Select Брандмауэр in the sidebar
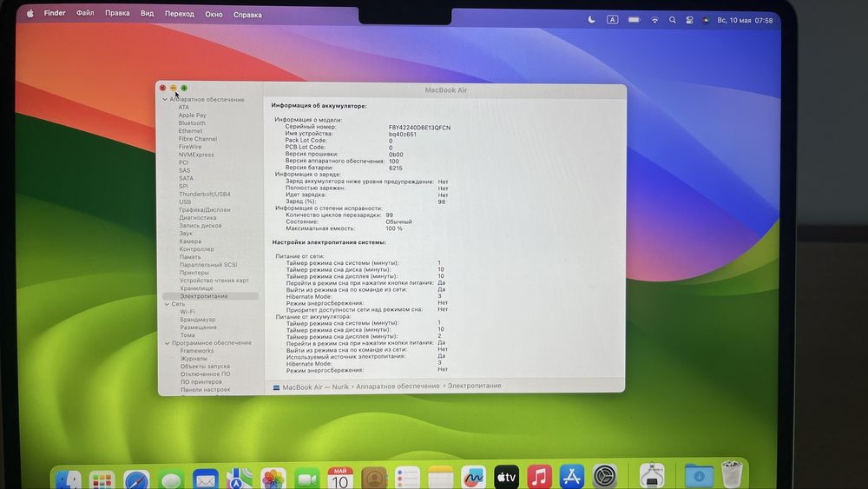This screenshot has width=868, height=489. pyautogui.click(x=198, y=320)
